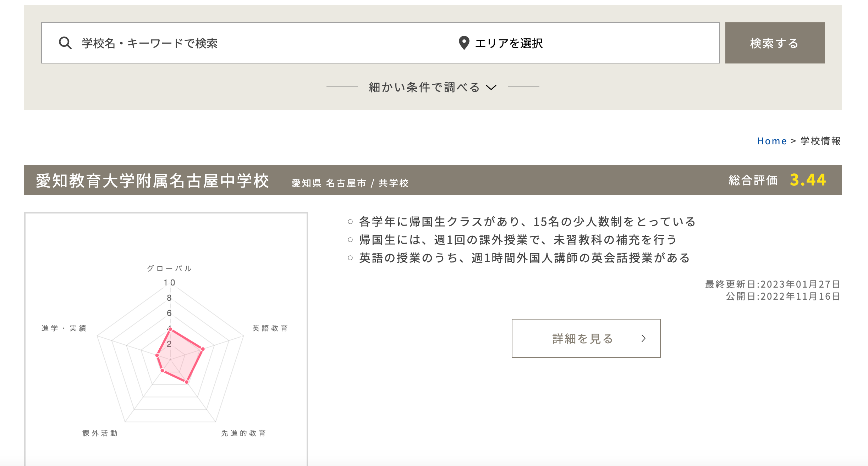Select the 課外活動 data point on radar chart
The image size is (868, 466).
[x=163, y=371]
